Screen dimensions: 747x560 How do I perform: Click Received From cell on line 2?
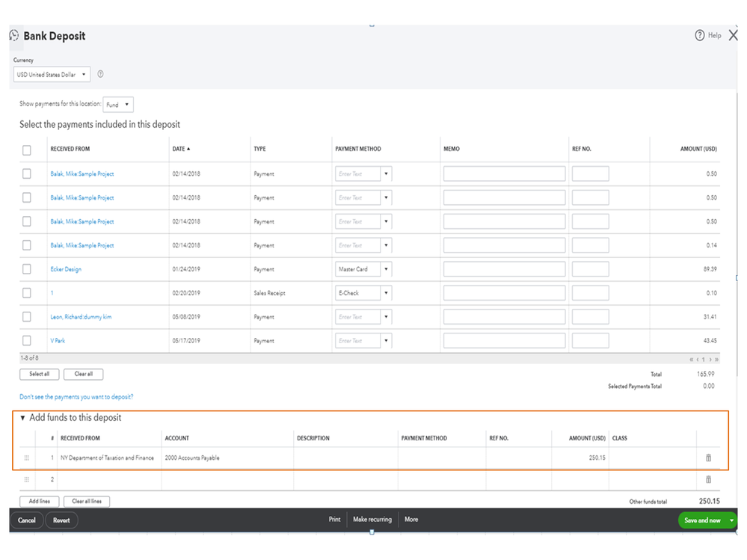(109, 479)
